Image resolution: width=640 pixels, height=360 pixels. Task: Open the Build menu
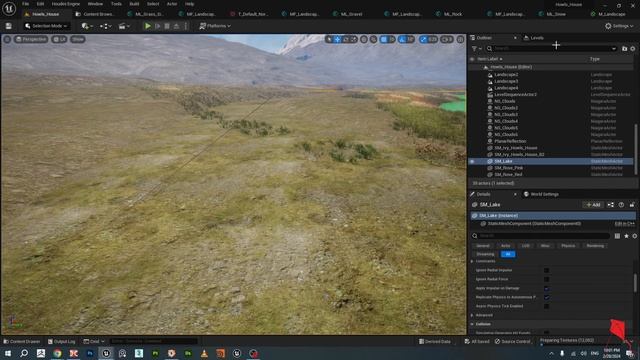click(134, 4)
